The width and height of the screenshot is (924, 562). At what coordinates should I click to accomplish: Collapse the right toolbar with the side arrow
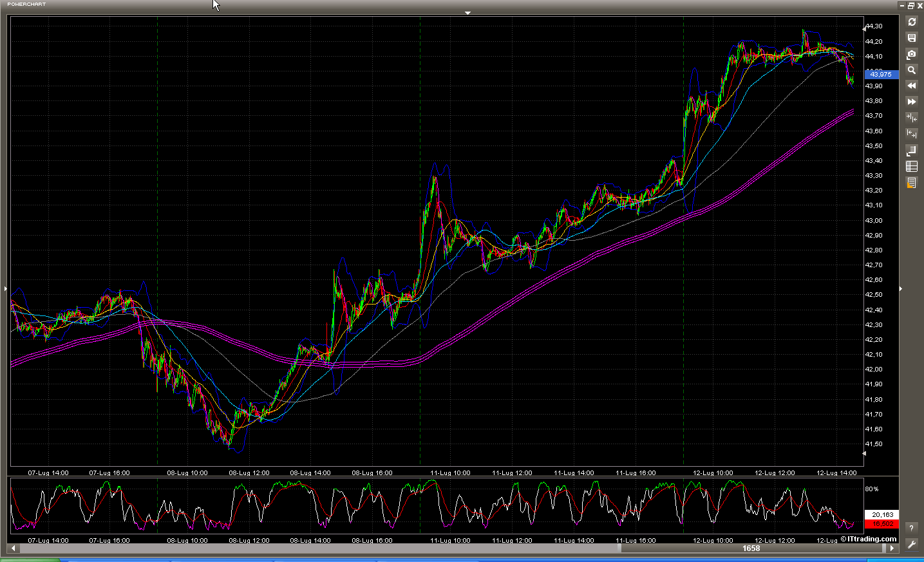coord(901,288)
